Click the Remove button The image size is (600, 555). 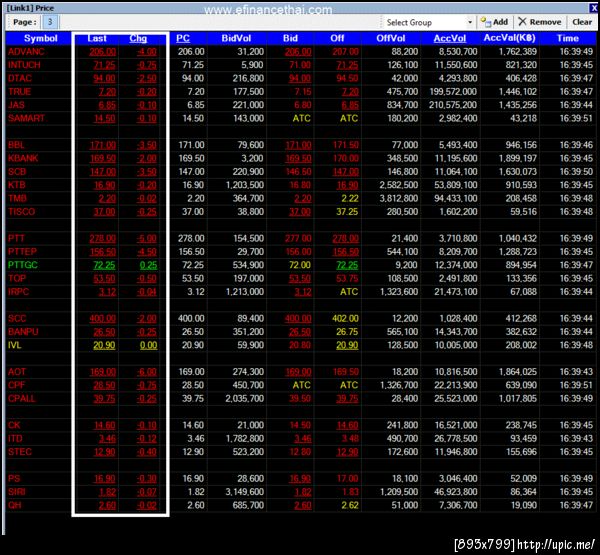tap(540, 22)
